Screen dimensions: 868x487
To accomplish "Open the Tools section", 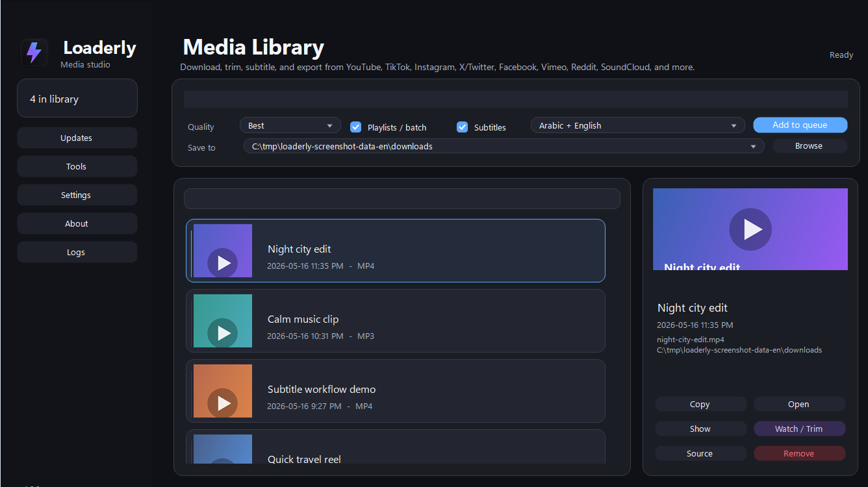I will coord(77,166).
